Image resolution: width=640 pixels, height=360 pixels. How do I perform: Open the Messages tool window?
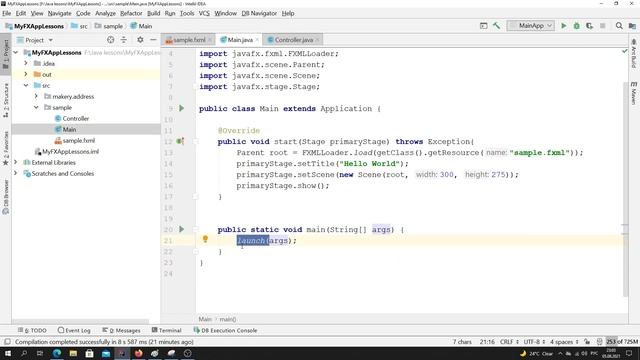point(121,330)
